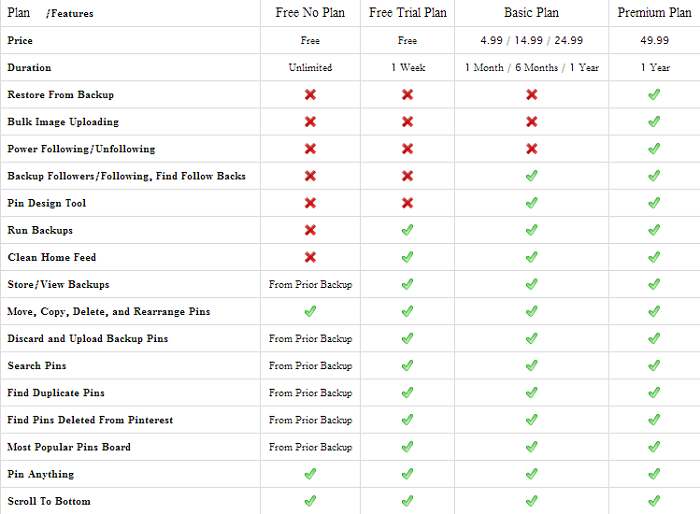Click the Premium Plan price 49.99
Screen dimensions: 700x514
pos(655,41)
